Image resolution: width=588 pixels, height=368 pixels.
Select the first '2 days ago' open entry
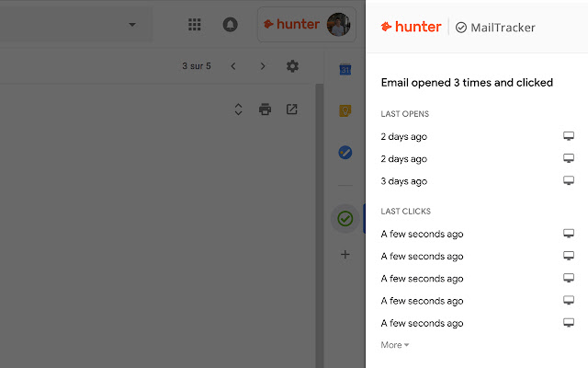(404, 136)
